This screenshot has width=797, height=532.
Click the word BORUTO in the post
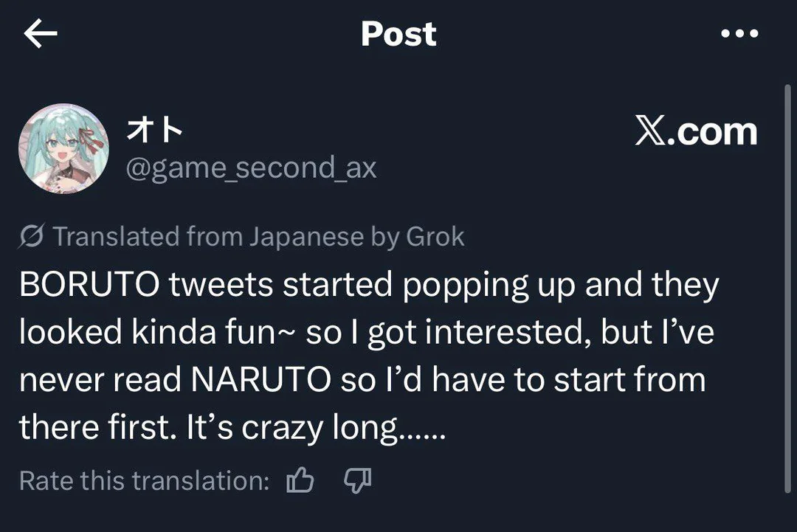pyautogui.click(x=89, y=286)
